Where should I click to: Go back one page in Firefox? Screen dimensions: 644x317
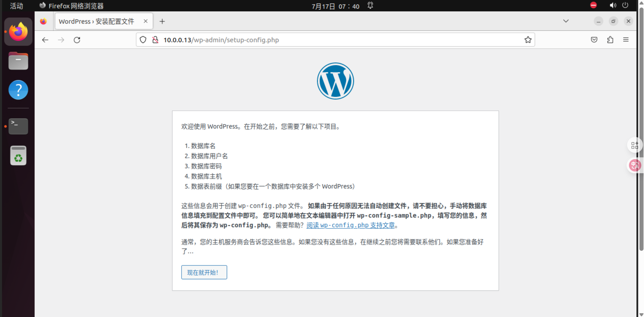point(45,40)
